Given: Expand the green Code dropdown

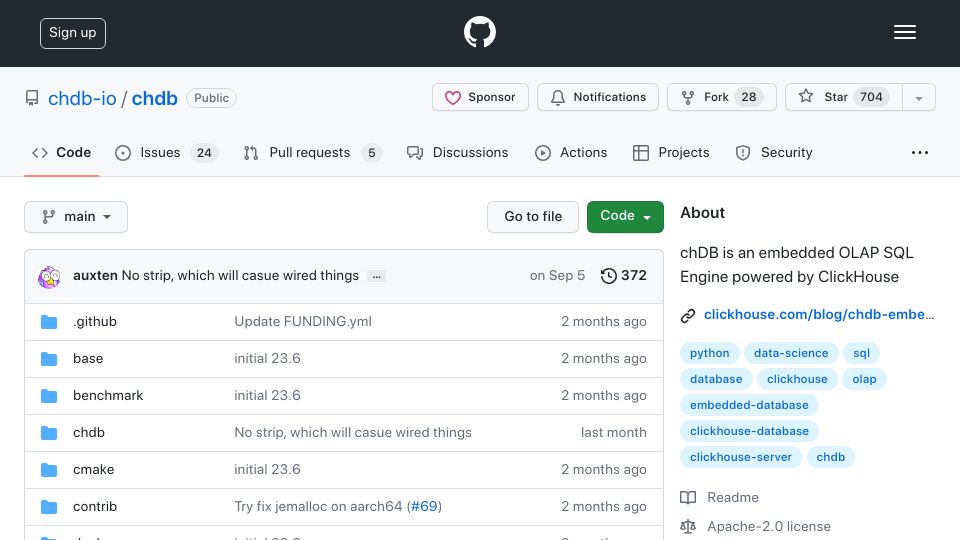Looking at the screenshot, I should coord(625,217).
